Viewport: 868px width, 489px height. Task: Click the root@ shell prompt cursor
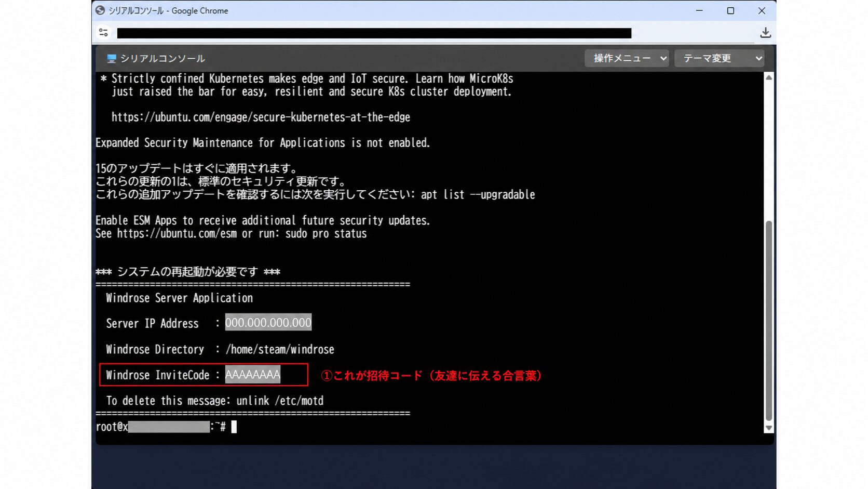pos(234,427)
